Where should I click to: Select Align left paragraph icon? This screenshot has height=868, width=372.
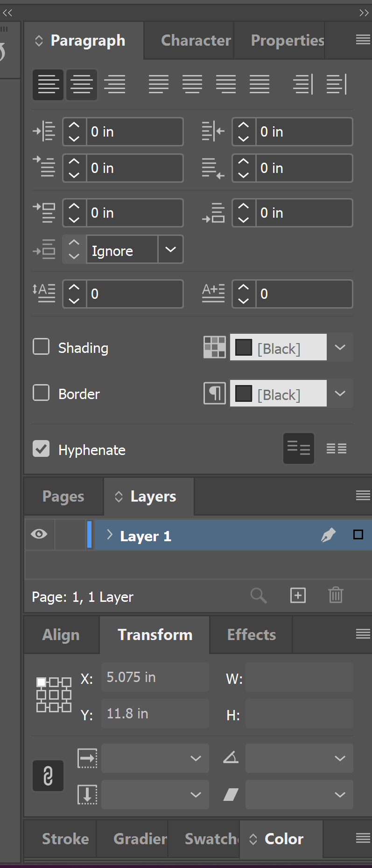click(x=48, y=84)
